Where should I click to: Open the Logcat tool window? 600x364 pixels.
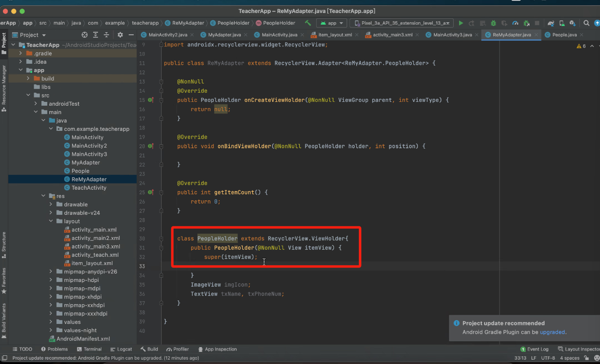coord(121,349)
